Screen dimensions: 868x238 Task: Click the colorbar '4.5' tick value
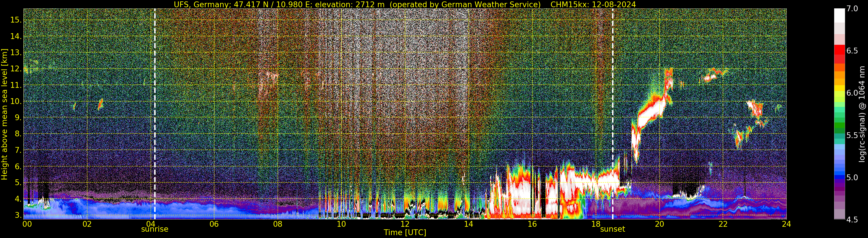click(852, 220)
